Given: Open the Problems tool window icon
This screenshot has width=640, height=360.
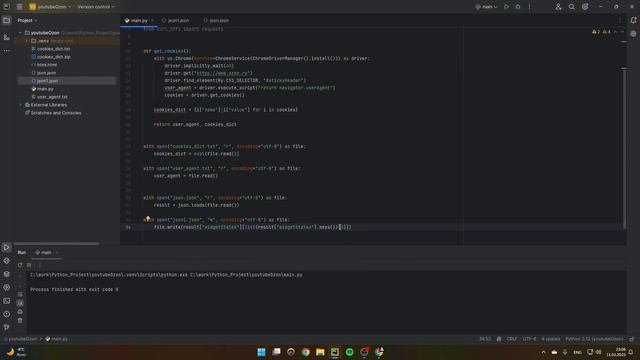Looking at the screenshot, I should tap(7, 314).
